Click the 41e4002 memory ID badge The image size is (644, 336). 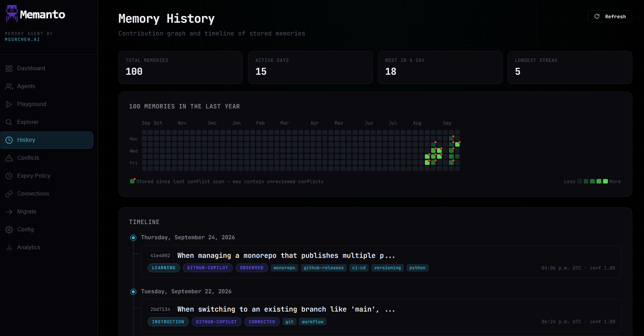point(160,255)
